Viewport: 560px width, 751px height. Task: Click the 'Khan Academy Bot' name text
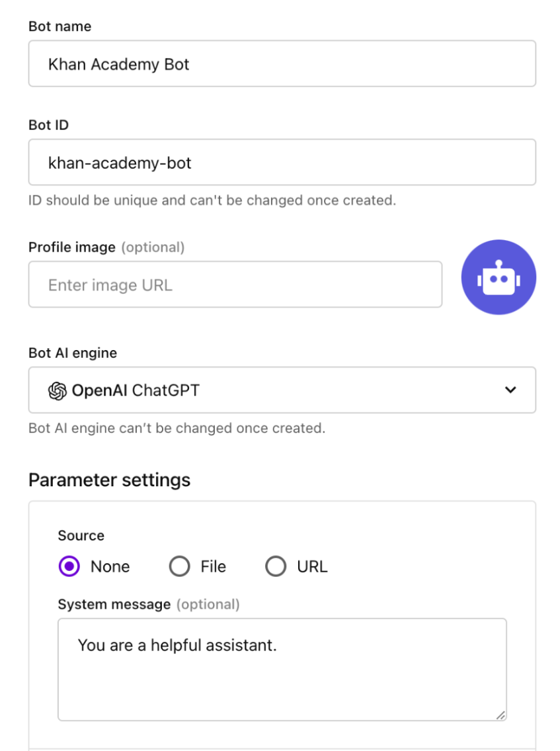[x=118, y=64]
